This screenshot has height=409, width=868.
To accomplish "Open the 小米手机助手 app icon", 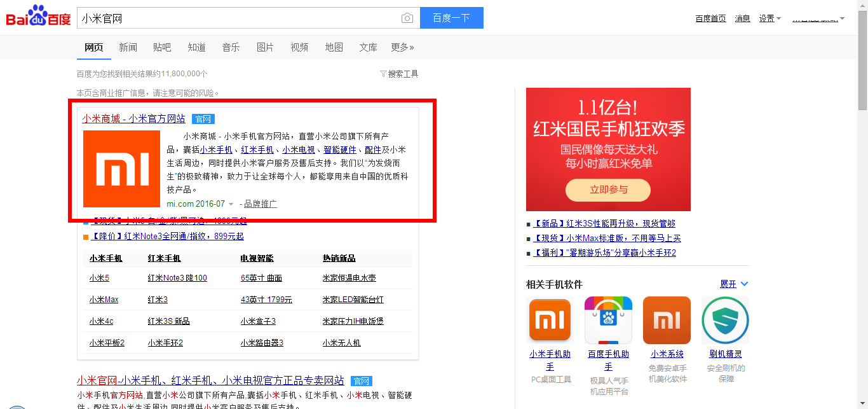I will [550, 319].
